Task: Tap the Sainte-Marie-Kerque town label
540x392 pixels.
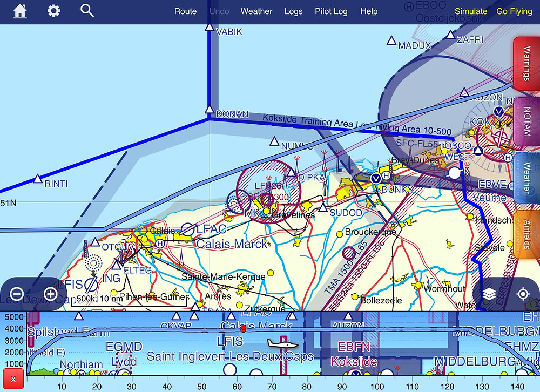Action: coord(223,276)
